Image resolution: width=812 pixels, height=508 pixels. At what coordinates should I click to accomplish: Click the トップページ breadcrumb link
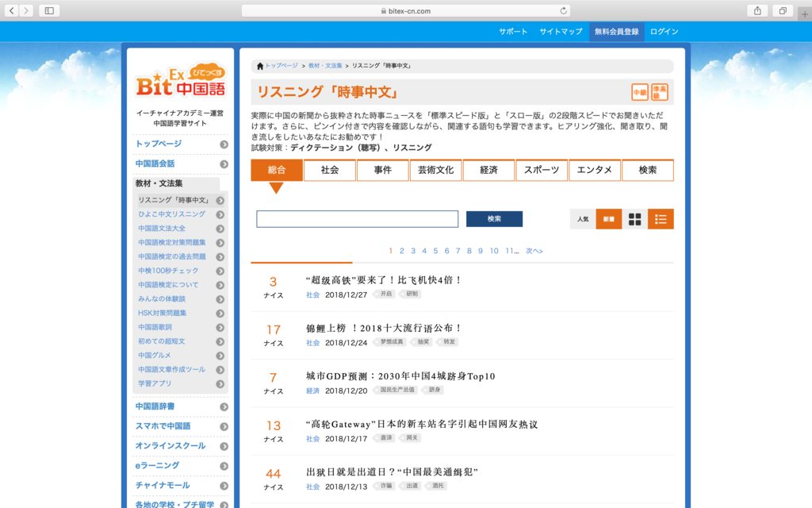(x=282, y=66)
